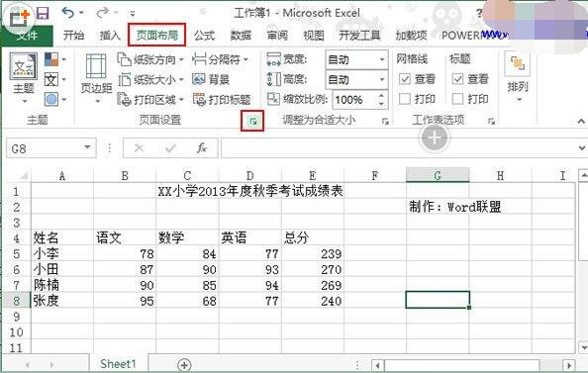Select total score cell 270
Screen dimensions: 588x373
click(x=313, y=269)
